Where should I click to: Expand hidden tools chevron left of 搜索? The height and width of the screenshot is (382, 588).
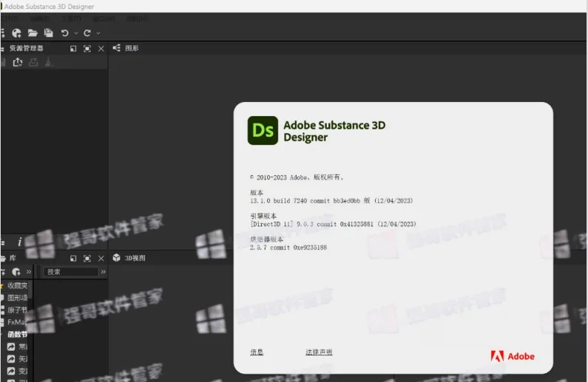pyautogui.click(x=29, y=272)
